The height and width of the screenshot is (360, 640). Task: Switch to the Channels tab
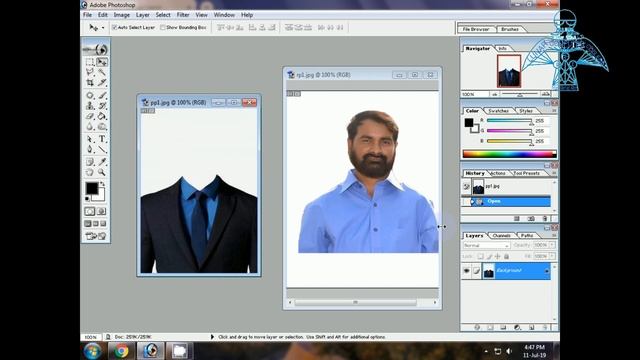(x=502, y=236)
